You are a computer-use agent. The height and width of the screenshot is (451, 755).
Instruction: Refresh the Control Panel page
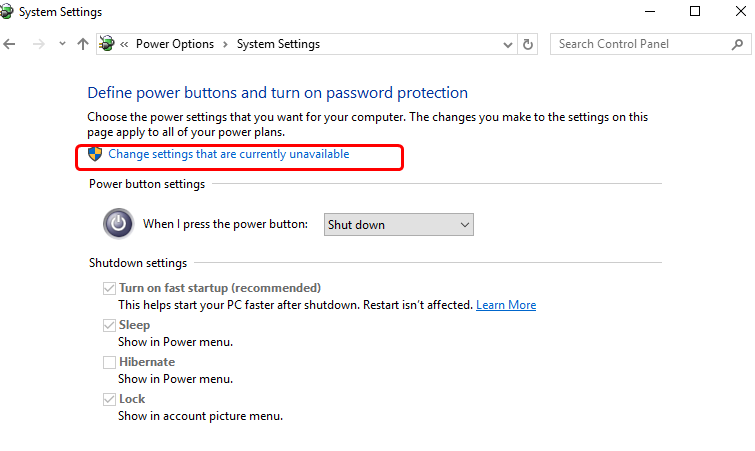click(x=529, y=44)
